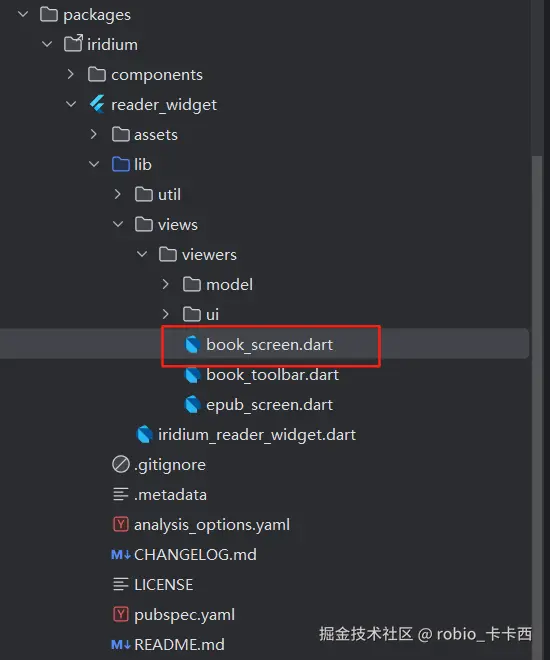Viewport: 550px width, 660px height.
Task: Click the YAML icon beside pubspec.yaml
Action: click(x=121, y=615)
